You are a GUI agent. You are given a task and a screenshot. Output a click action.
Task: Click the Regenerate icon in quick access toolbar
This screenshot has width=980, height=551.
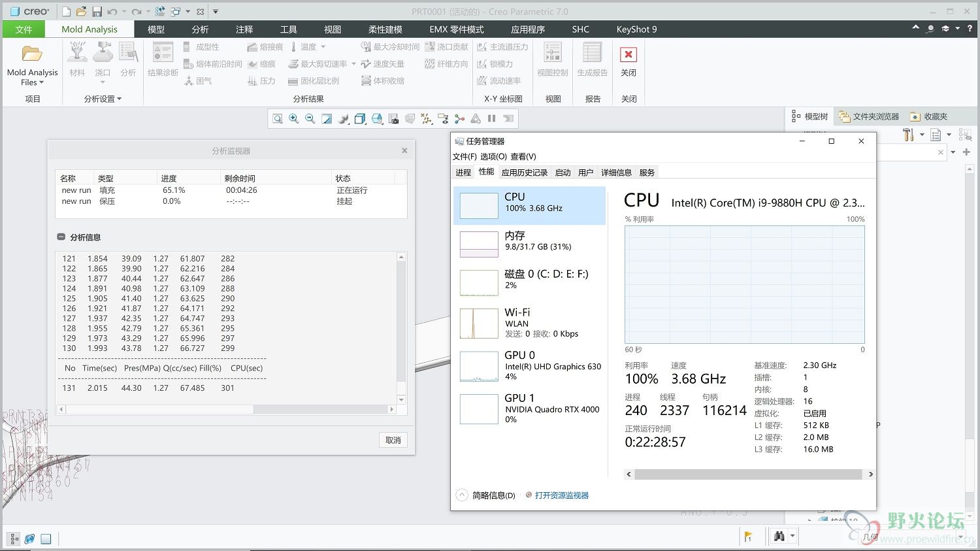[x=161, y=12]
